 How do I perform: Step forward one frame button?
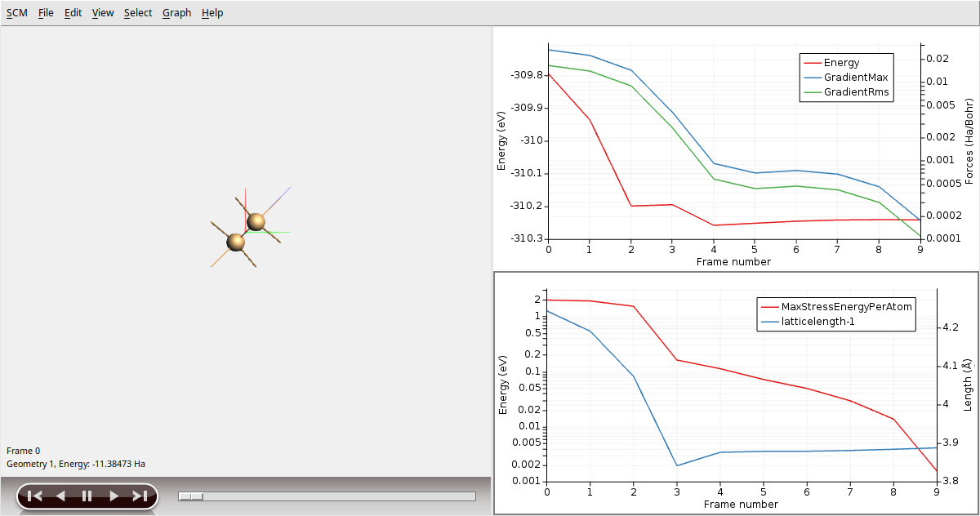coord(114,496)
